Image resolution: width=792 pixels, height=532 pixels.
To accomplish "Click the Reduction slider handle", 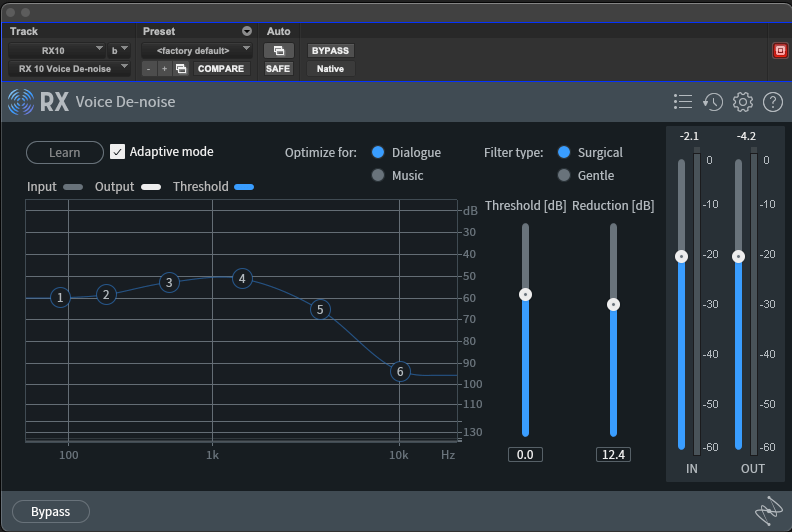I will point(613,304).
